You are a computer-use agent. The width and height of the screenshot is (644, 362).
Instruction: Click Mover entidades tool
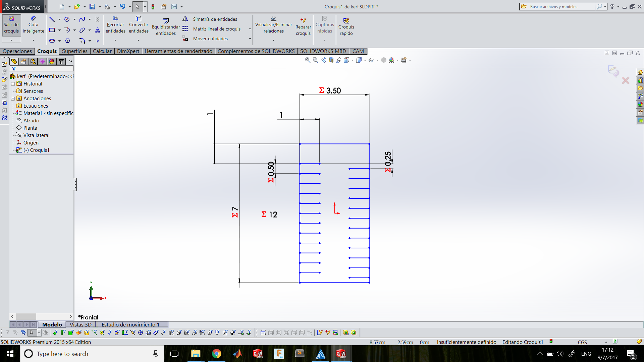pyautogui.click(x=205, y=39)
